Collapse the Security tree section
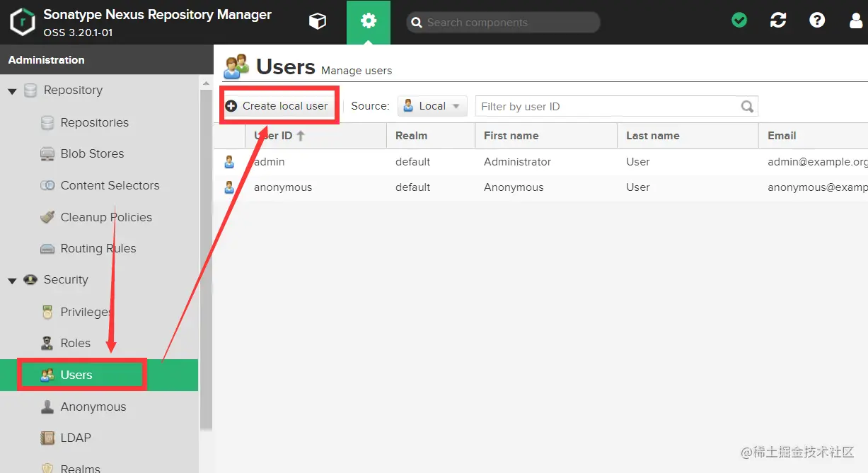The height and width of the screenshot is (473, 868). pos(12,281)
